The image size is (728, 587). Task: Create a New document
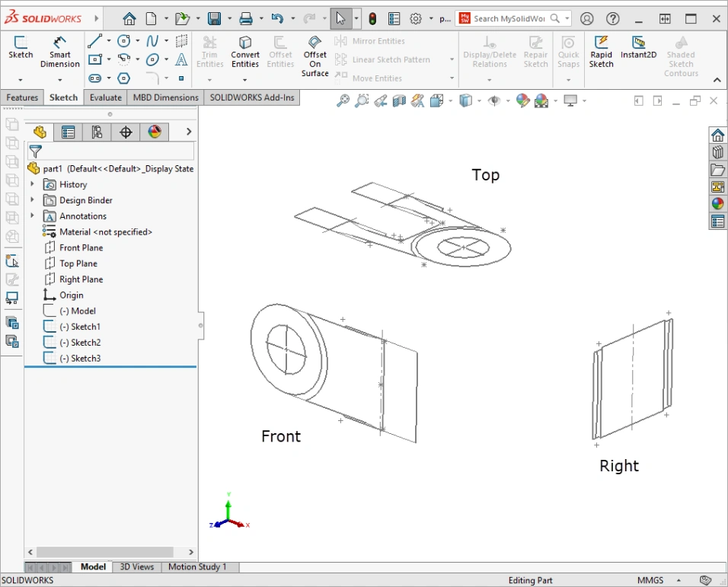point(151,18)
